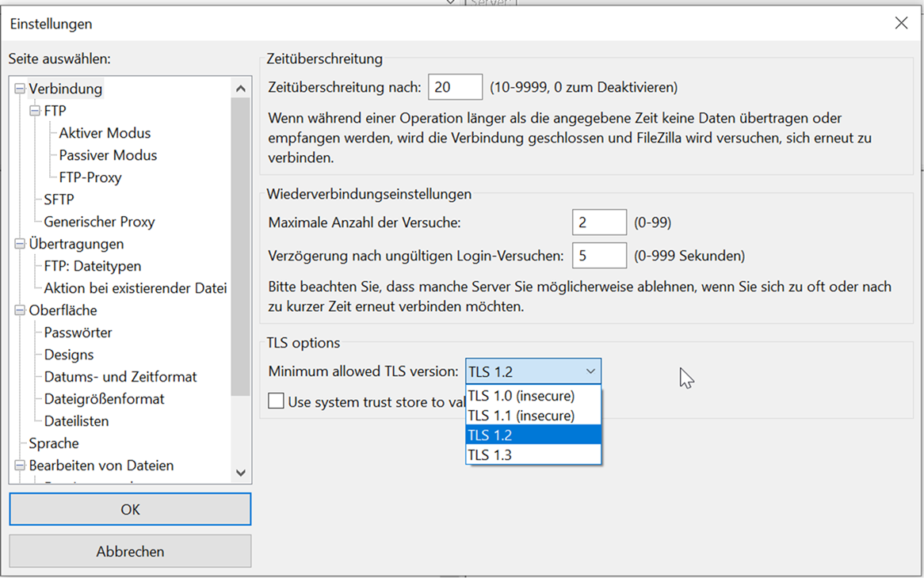
Task: Open the FTP-Proxy page
Action: (x=90, y=178)
